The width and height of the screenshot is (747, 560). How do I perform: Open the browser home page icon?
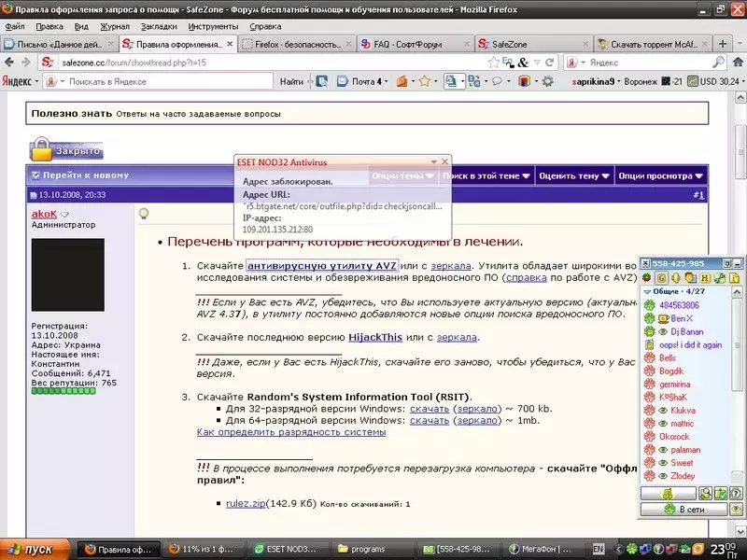tap(738, 62)
